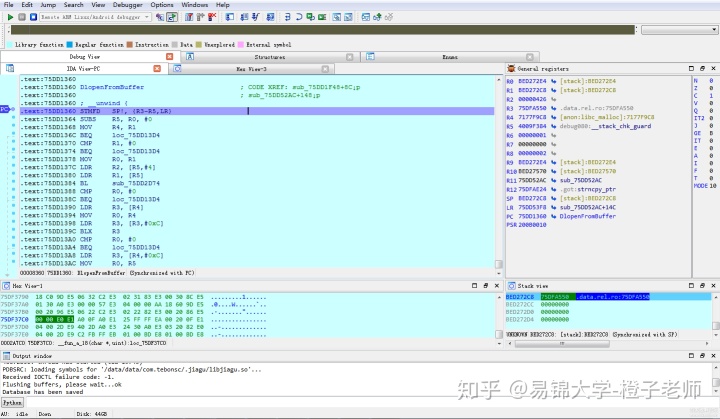Open the Remote ARM Linux/Android debugger dropdown
The width and height of the screenshot is (720, 419).
pyautogui.click(x=95, y=17)
